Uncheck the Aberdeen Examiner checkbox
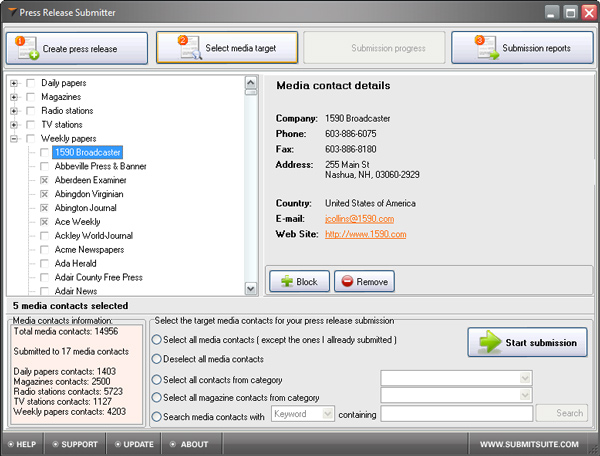The height and width of the screenshot is (456, 600). click(44, 180)
